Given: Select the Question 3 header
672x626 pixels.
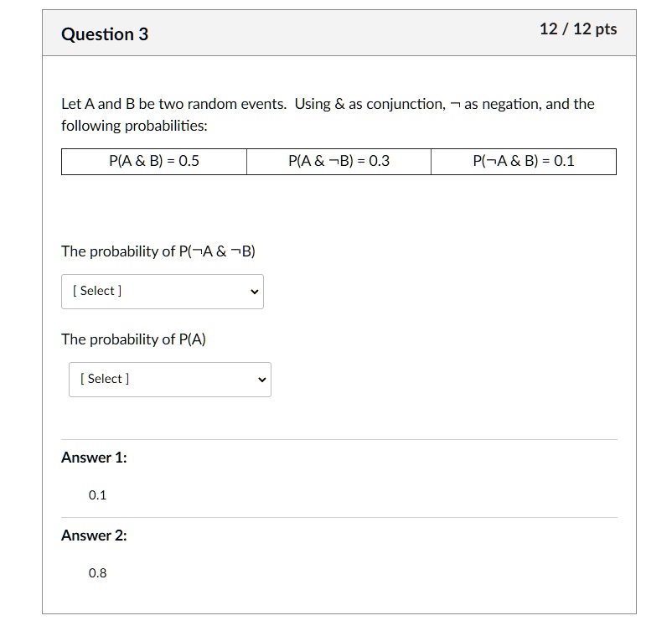Looking at the screenshot, I should (105, 34).
